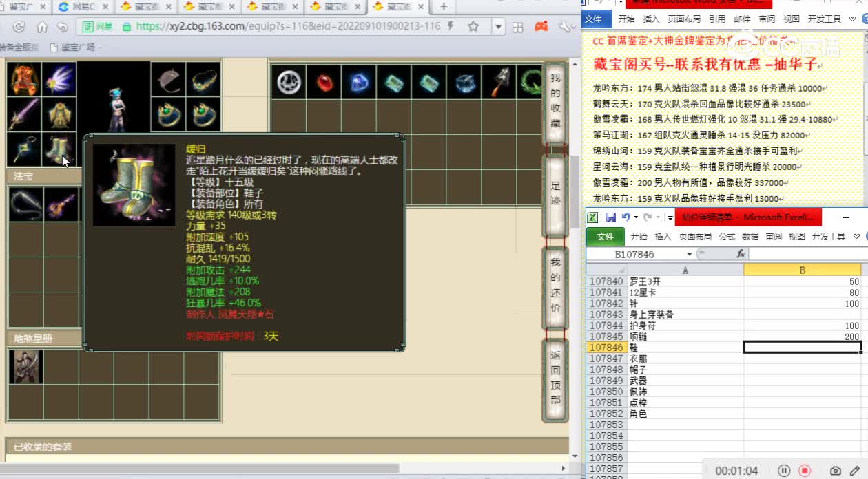
Task: Open a new browser tab
Action: [x=444, y=7]
